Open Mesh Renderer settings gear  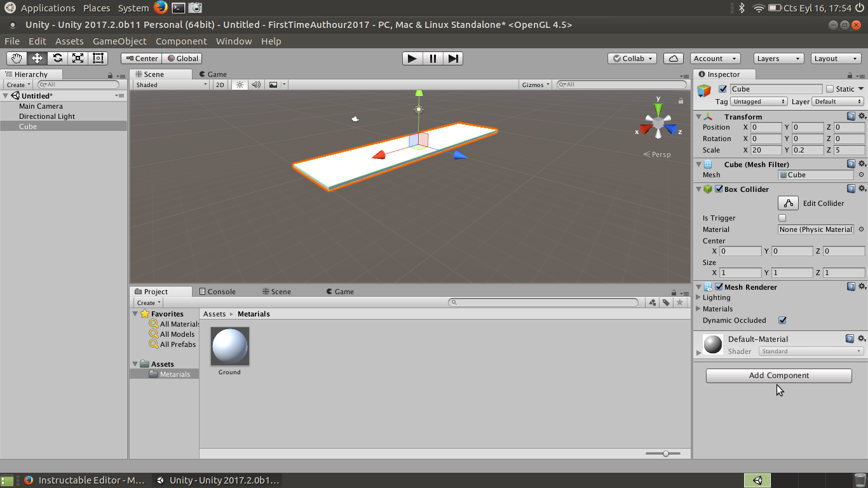pyautogui.click(x=862, y=287)
